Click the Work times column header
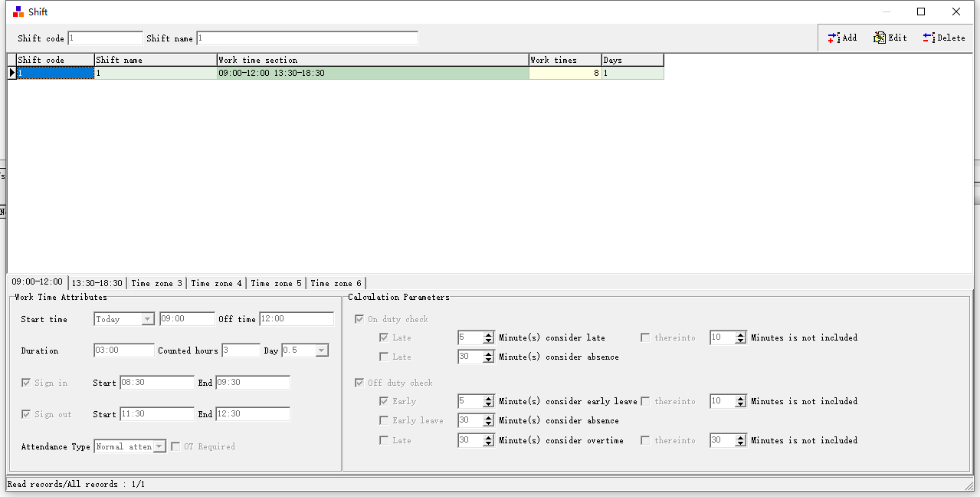 click(x=565, y=60)
